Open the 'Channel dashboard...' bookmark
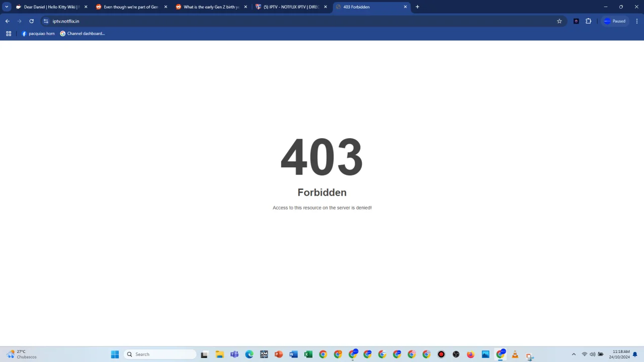The height and width of the screenshot is (362, 644). 83,34
